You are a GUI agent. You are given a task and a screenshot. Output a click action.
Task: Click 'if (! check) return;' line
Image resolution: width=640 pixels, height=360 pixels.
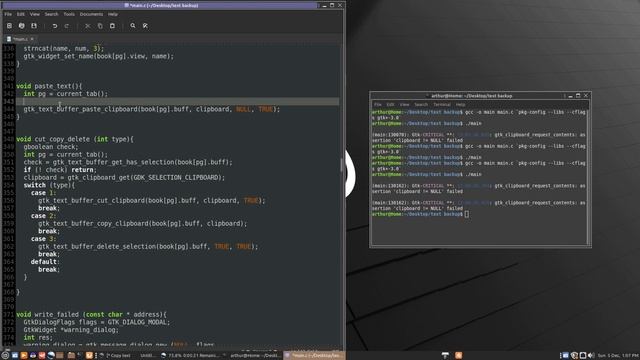(x=60, y=170)
